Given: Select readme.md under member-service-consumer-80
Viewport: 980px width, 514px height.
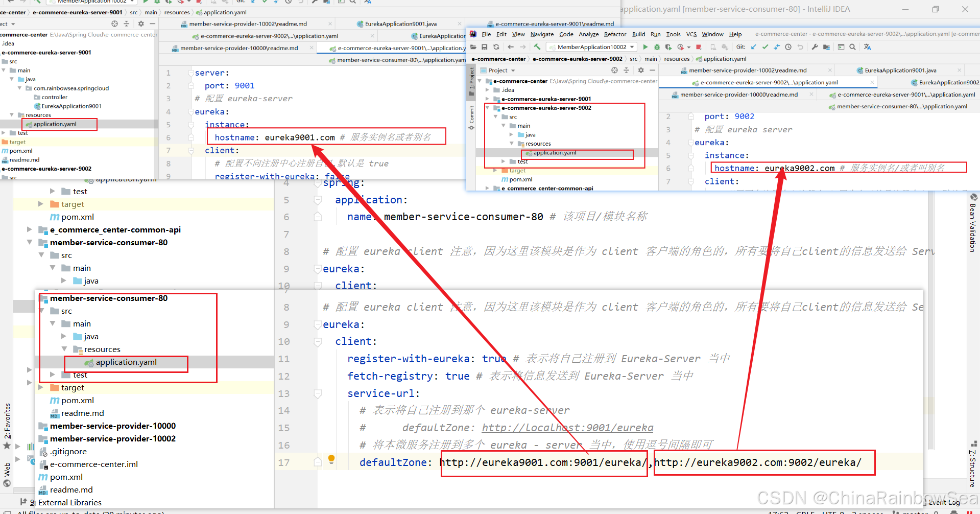Looking at the screenshot, I should (x=82, y=413).
